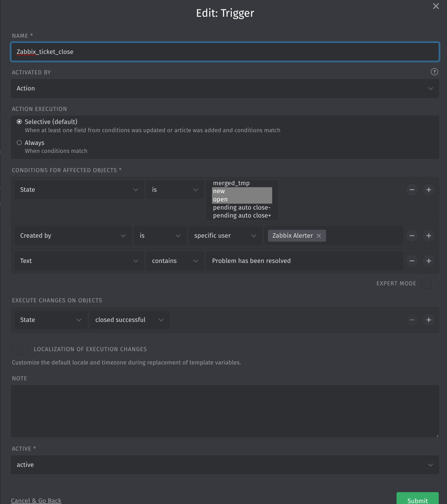This screenshot has width=447, height=504.
Task: Click Cancel & Go Back link
Action: tap(36, 501)
